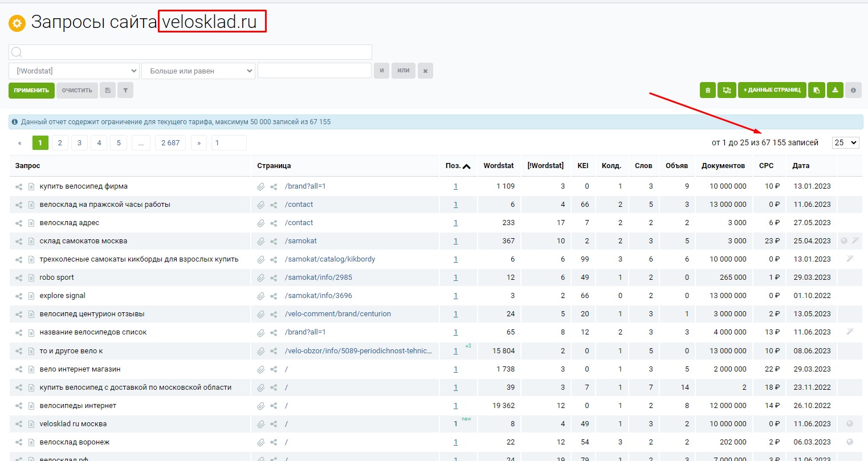This screenshot has height=461, width=868.
Task: Go to page 3 in pagination
Action: 79,142
